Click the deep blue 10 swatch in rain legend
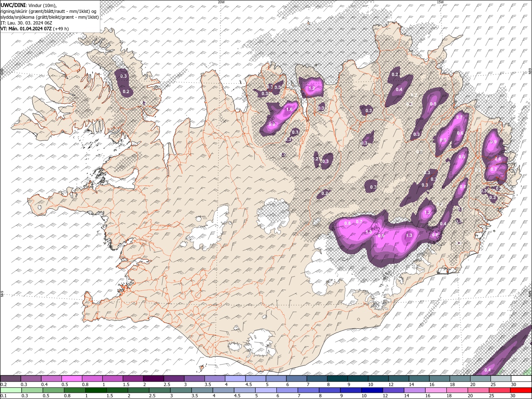Viewport: 532px width, 399px height. coord(372,390)
